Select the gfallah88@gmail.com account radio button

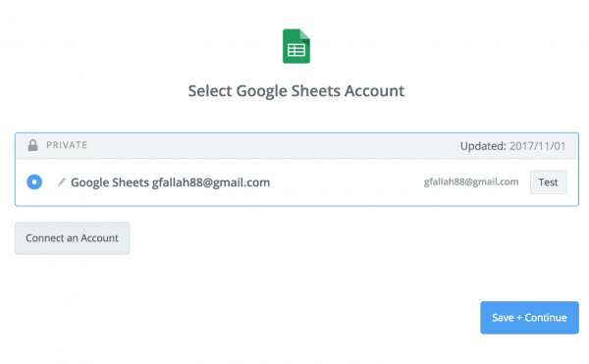34,182
